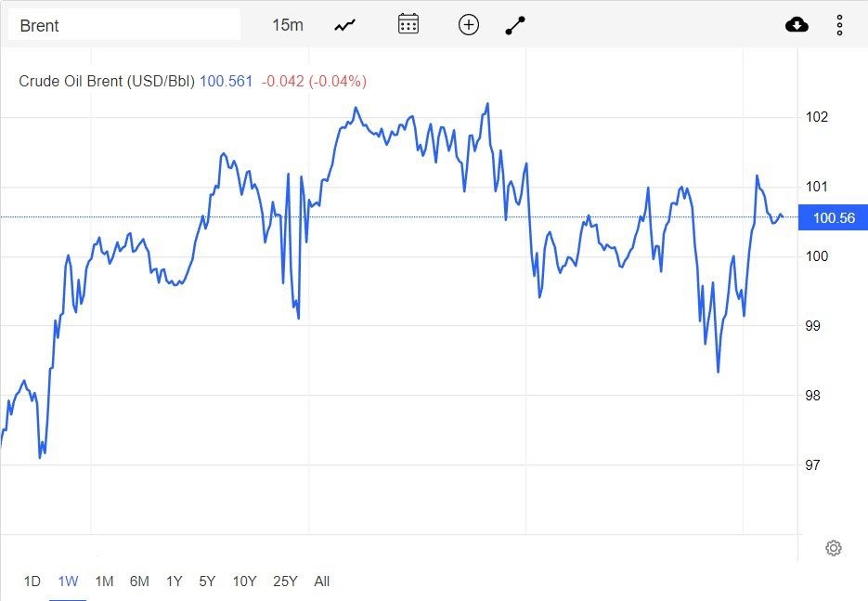This screenshot has height=601, width=868.
Task: Switch to the 6M range
Action: tap(139, 581)
